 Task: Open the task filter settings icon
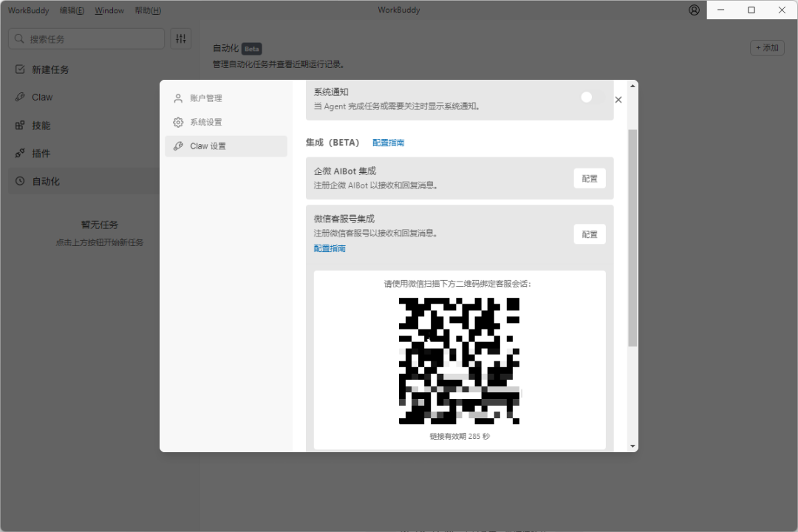pyautogui.click(x=181, y=38)
